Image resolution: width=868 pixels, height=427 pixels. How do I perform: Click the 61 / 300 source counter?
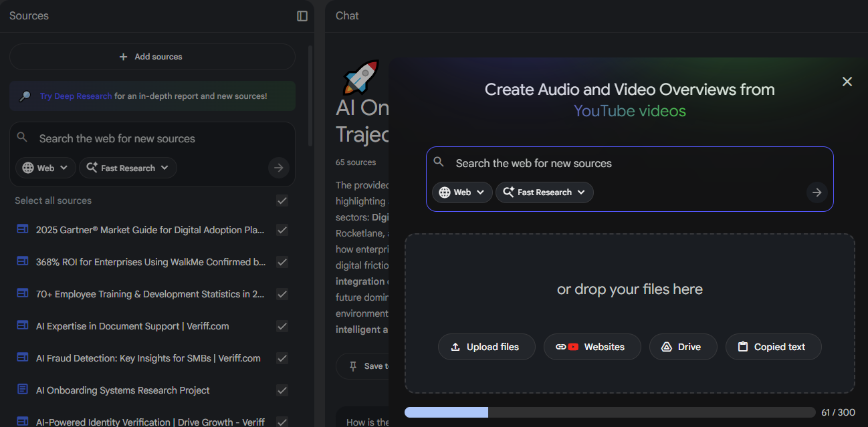[838, 413]
